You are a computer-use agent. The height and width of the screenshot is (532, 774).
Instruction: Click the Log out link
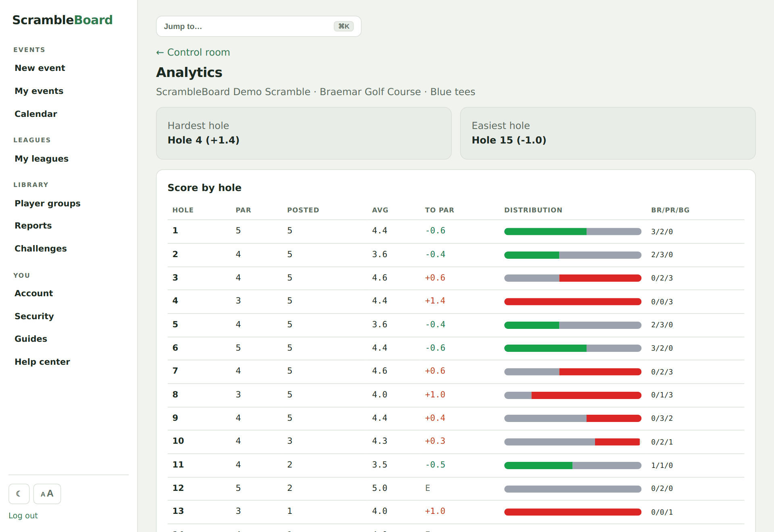(23, 515)
